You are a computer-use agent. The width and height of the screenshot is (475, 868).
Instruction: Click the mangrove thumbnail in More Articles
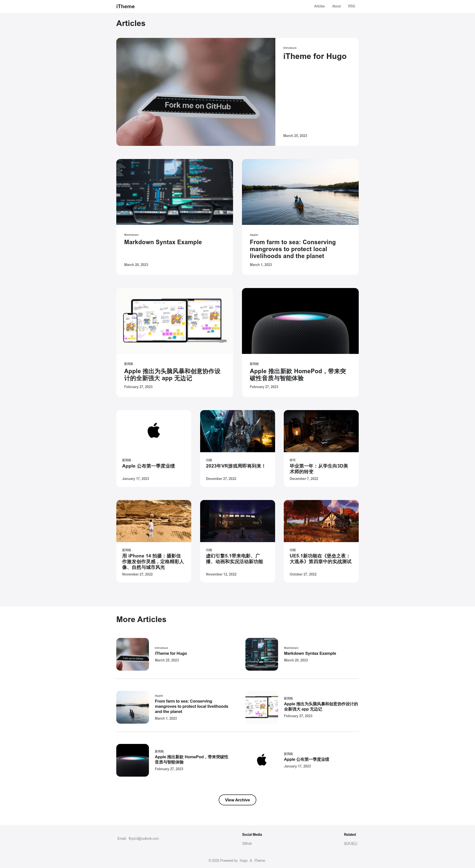[x=132, y=707]
